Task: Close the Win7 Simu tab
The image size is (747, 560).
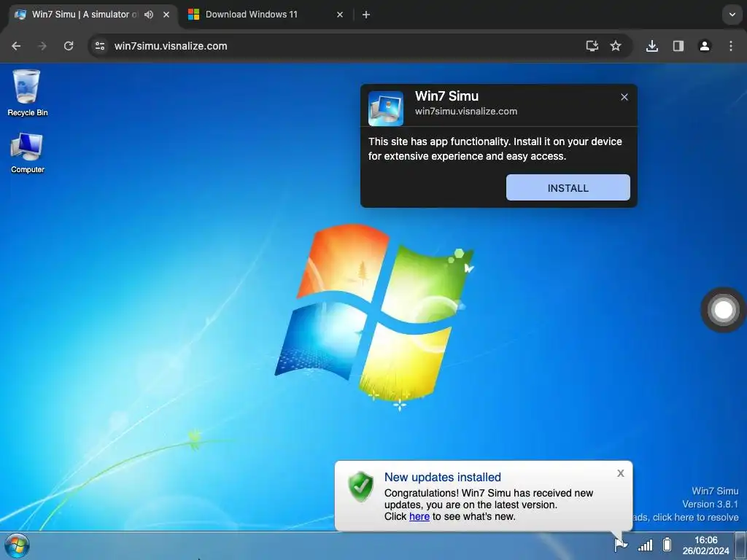Action: [166, 15]
